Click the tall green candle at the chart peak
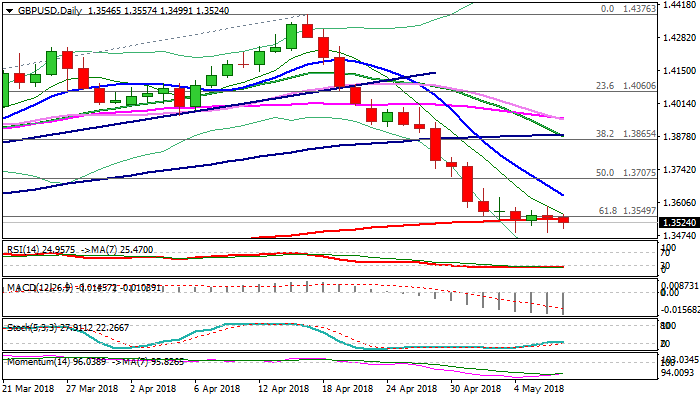This screenshot has height=400, width=700. coord(292,35)
